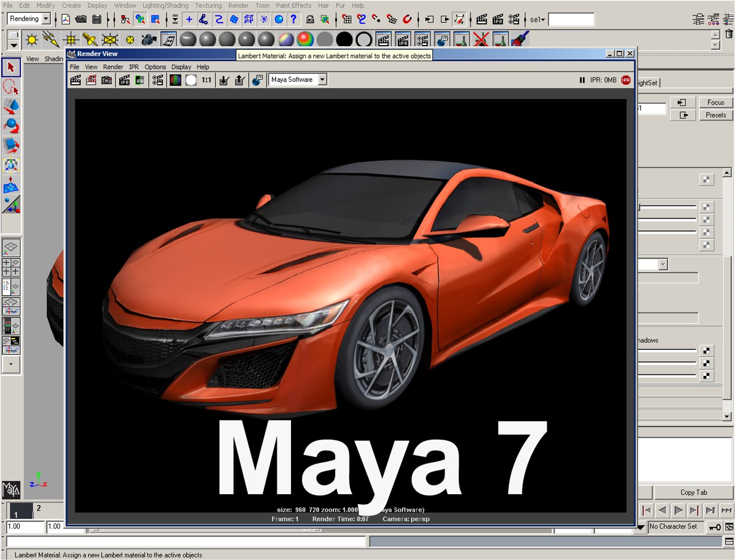Screen dimensions: 735x560
Task: Select the Soft Modification tool
Action: [11, 185]
